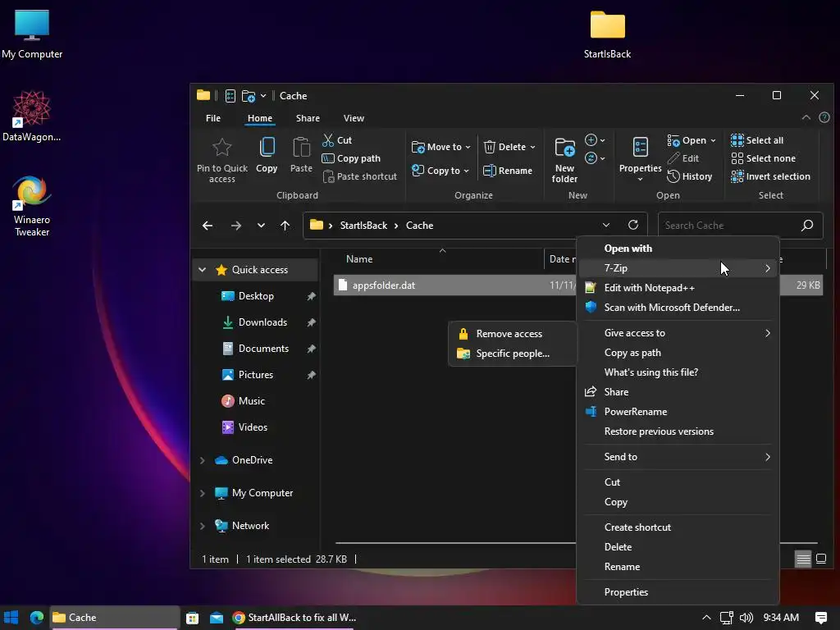Select the StartIsBack desktop folder
Screen dimensions: 840x630
click(607, 34)
